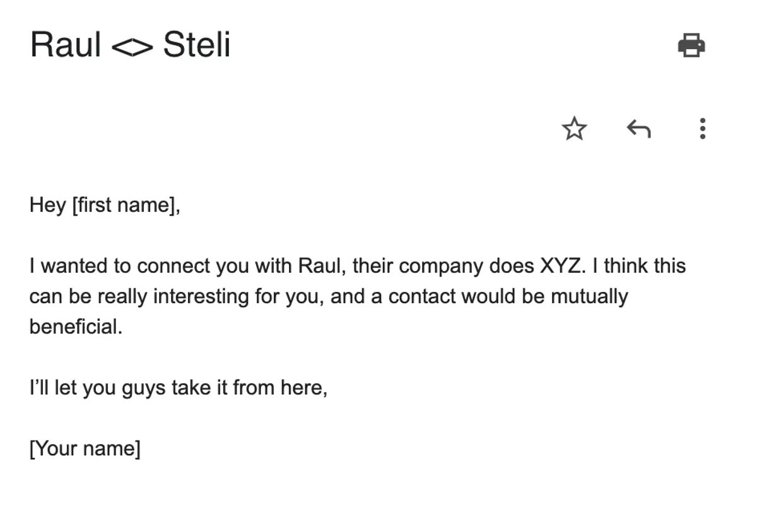The width and height of the screenshot is (757, 532).
Task: Reply using the curved arrow icon
Action: pos(638,129)
